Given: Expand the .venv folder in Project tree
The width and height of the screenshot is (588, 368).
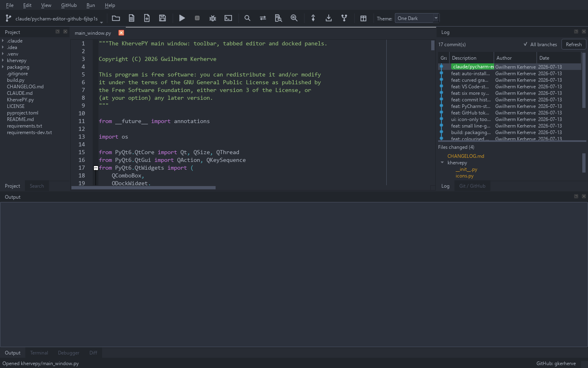Looking at the screenshot, I should click(3, 54).
